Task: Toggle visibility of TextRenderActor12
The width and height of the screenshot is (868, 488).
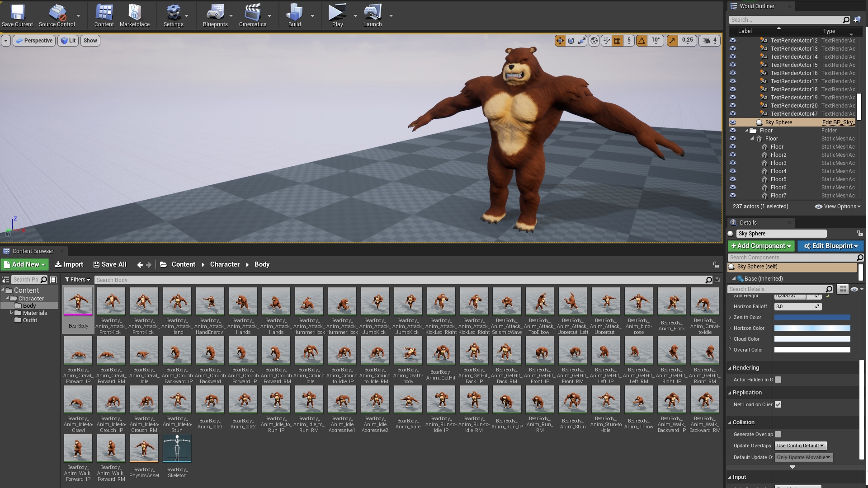Action: pyautogui.click(x=733, y=40)
